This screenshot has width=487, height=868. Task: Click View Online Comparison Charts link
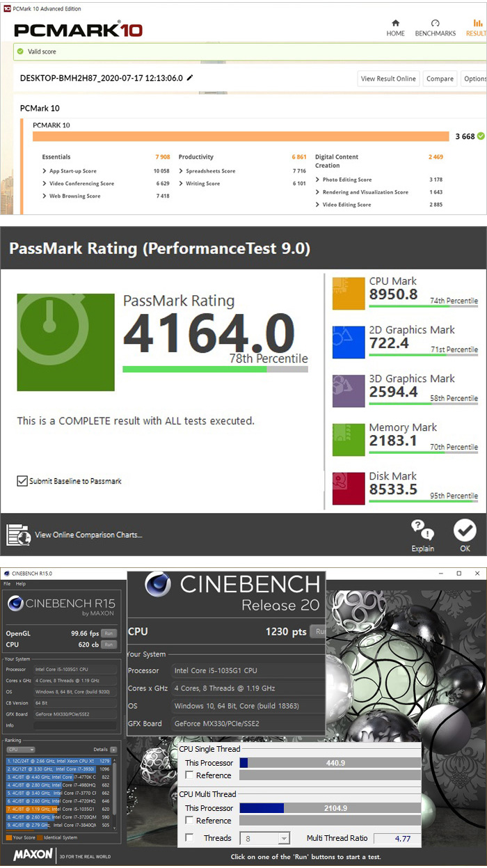click(x=88, y=535)
